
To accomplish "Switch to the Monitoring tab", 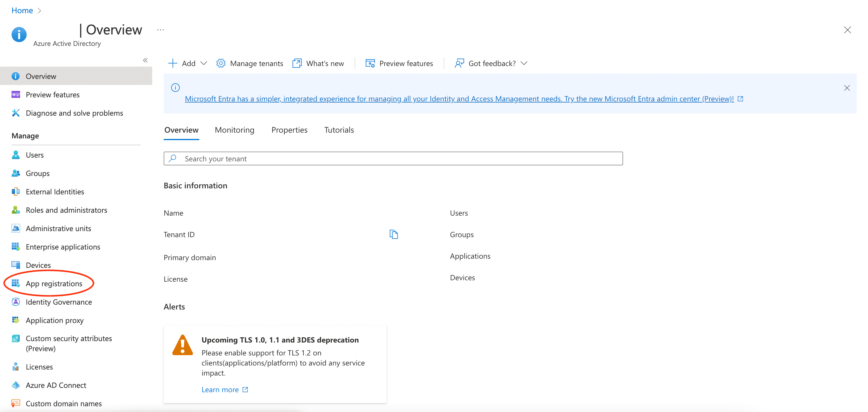I will point(235,130).
